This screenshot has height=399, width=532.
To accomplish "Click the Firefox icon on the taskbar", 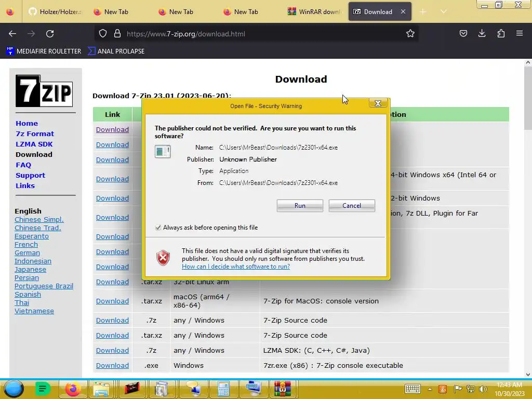I will [x=73, y=389].
